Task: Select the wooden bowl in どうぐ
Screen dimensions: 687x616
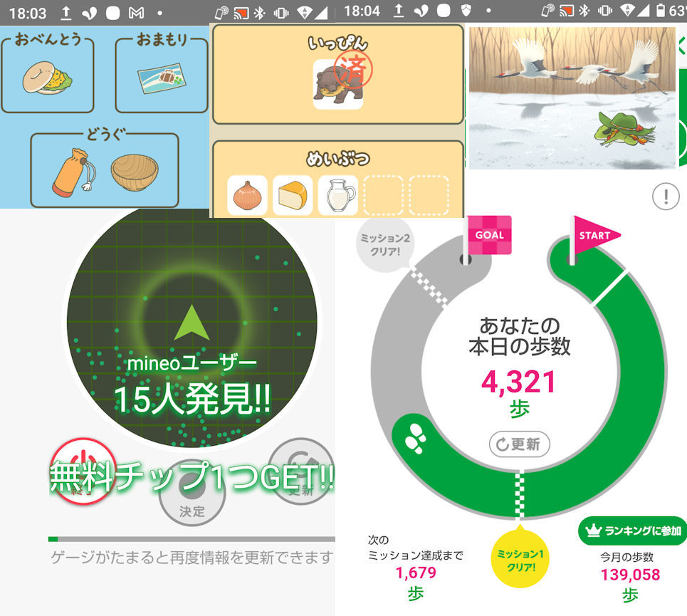Action: [x=135, y=172]
